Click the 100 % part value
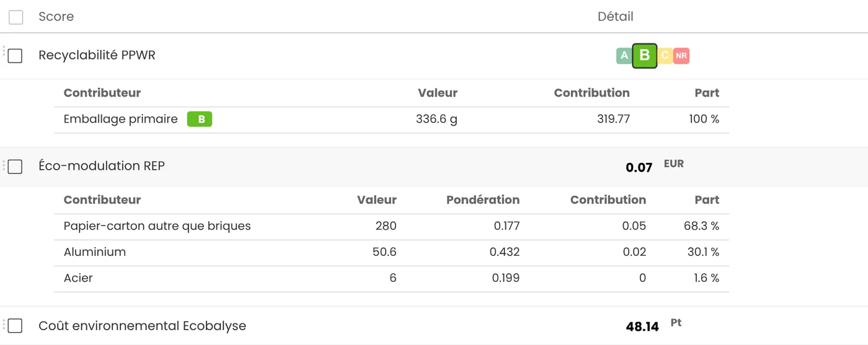868x345 pixels. pyautogui.click(x=704, y=119)
